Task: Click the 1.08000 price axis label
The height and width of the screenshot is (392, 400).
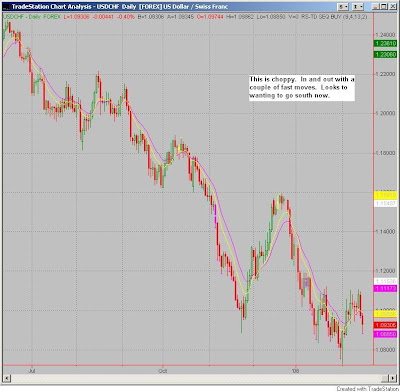Action: [385, 350]
